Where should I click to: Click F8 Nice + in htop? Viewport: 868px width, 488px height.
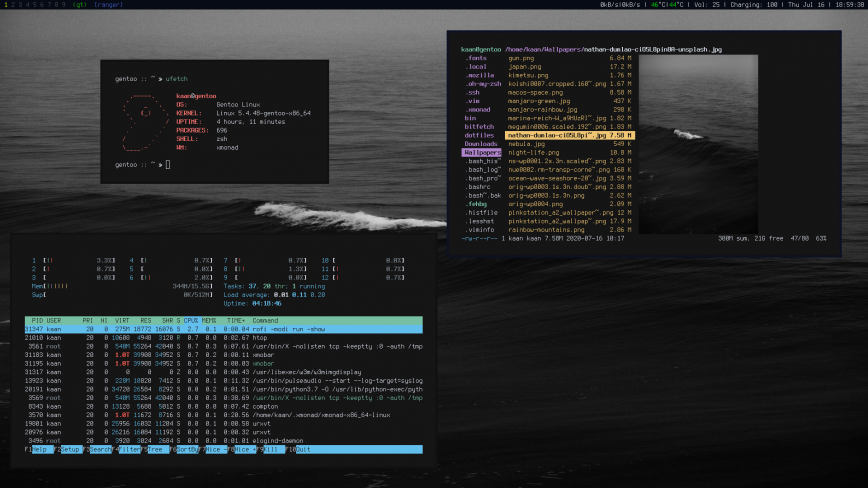[242, 449]
